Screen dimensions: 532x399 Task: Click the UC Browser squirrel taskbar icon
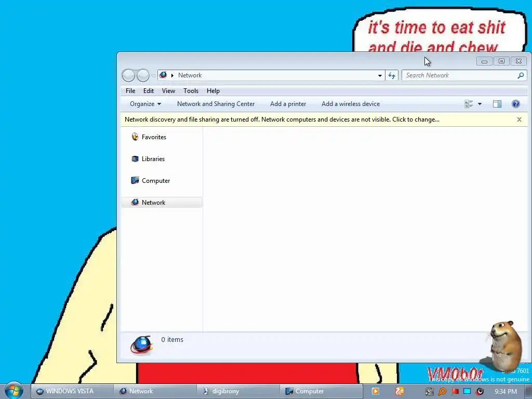[400, 391]
